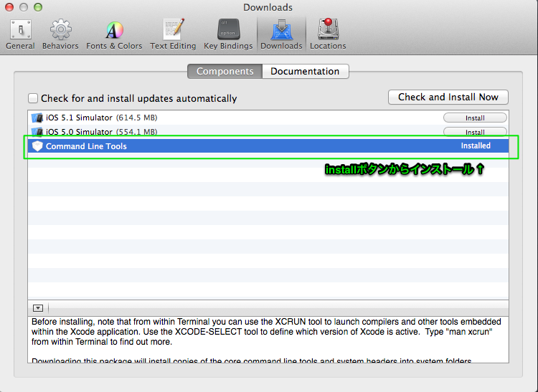This screenshot has height=392, width=538.
Task: Open the General preferences pane icon
Action: click(20, 29)
